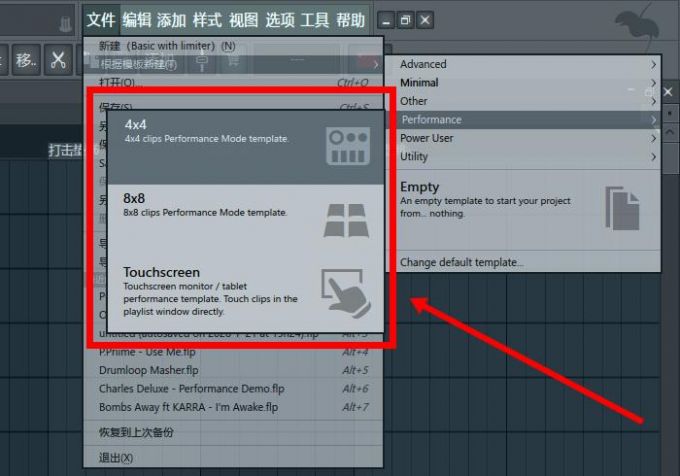Open the 样式 menu
680x476 pixels.
tap(207, 20)
